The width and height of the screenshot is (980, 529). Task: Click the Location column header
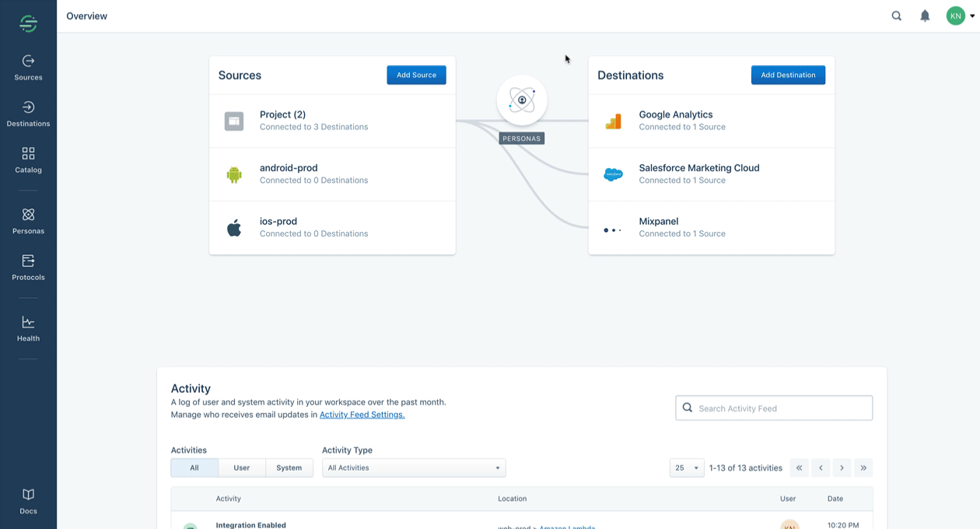pos(513,499)
